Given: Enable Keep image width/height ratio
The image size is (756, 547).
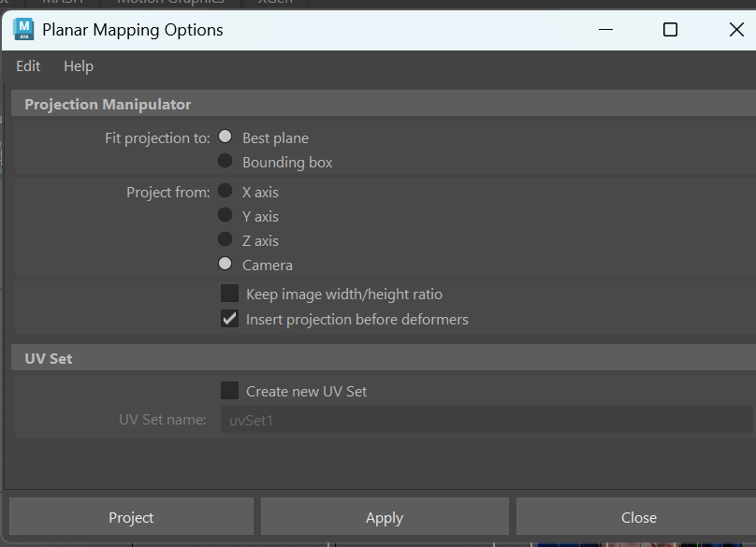Looking at the screenshot, I should coord(229,294).
